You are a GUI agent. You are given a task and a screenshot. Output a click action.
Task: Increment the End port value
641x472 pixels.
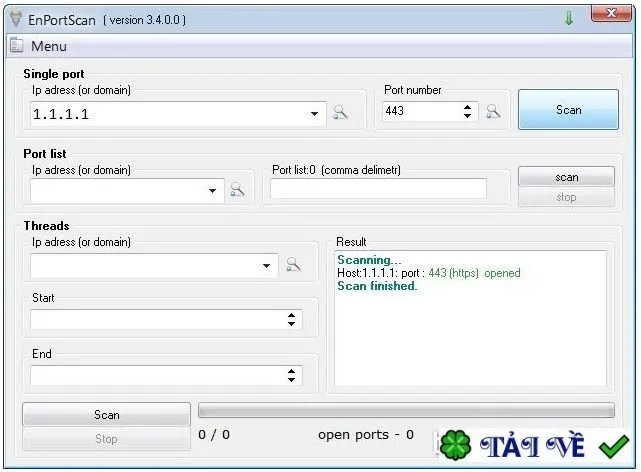point(291,371)
